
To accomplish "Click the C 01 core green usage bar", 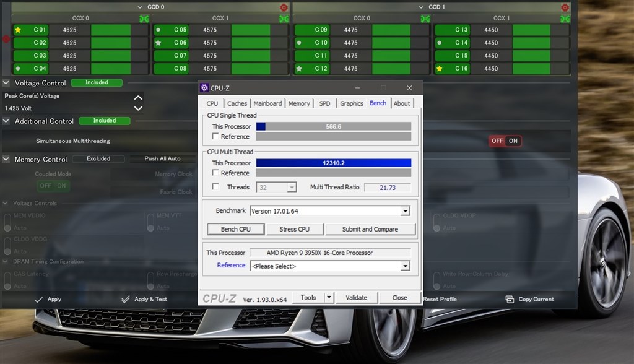I will point(111,30).
